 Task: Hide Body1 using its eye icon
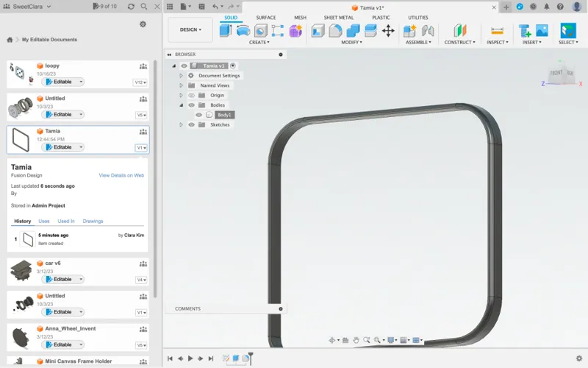[x=198, y=115]
